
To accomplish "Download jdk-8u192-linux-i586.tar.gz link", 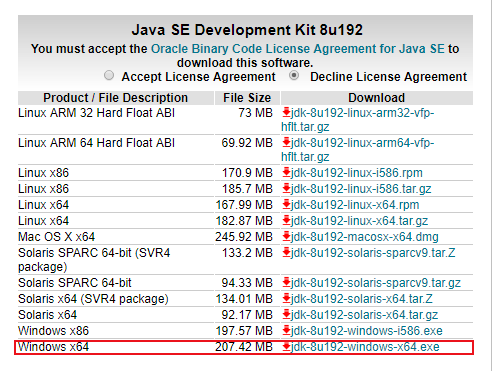I will [x=361, y=189].
